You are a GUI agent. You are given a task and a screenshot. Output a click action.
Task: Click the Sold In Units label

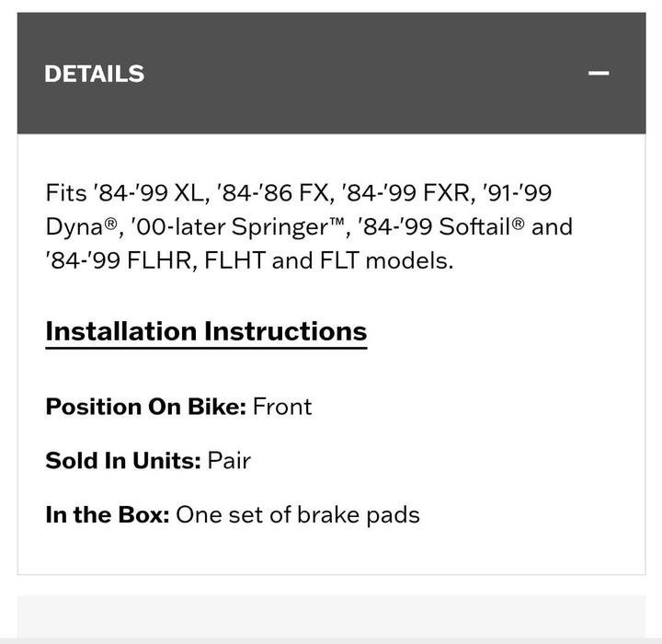point(122,460)
